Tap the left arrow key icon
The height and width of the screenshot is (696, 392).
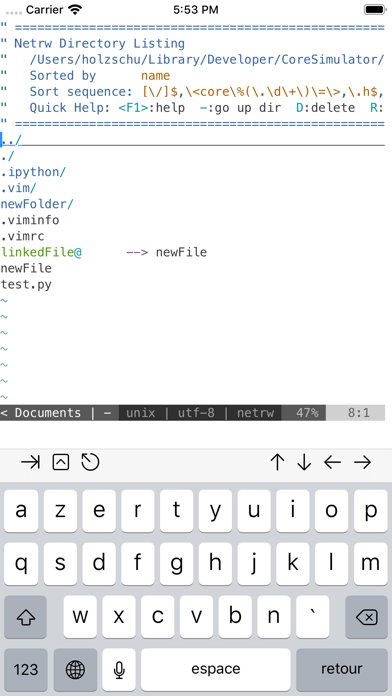(x=333, y=463)
